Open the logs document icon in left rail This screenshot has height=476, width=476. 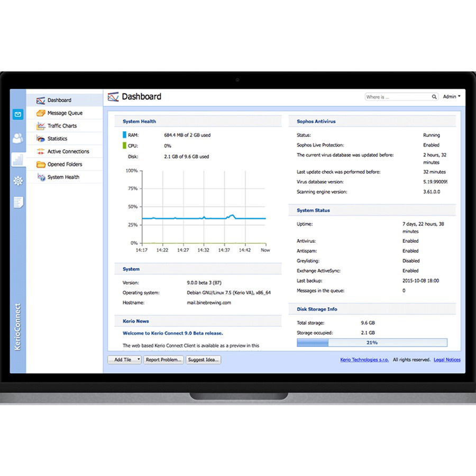(18, 202)
